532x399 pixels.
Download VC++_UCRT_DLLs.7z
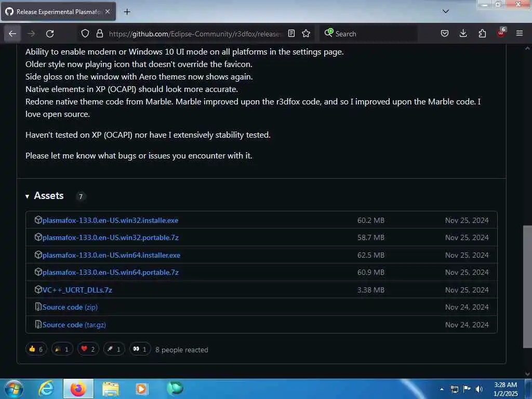[x=77, y=290]
